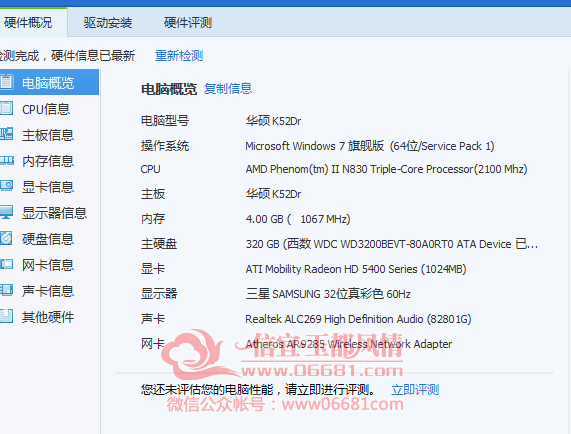Open the 硬件评测 tab
Viewport: 571px width, 434px height.
(188, 23)
